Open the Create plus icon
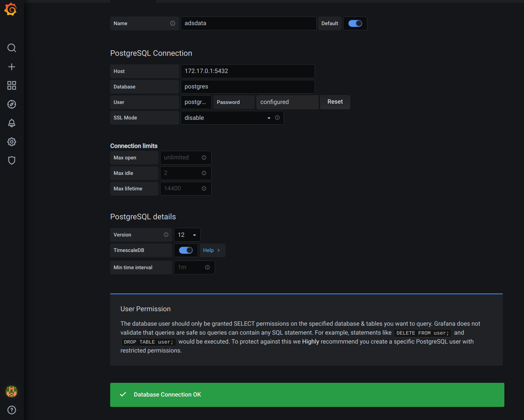The height and width of the screenshot is (420, 524). pos(12,67)
